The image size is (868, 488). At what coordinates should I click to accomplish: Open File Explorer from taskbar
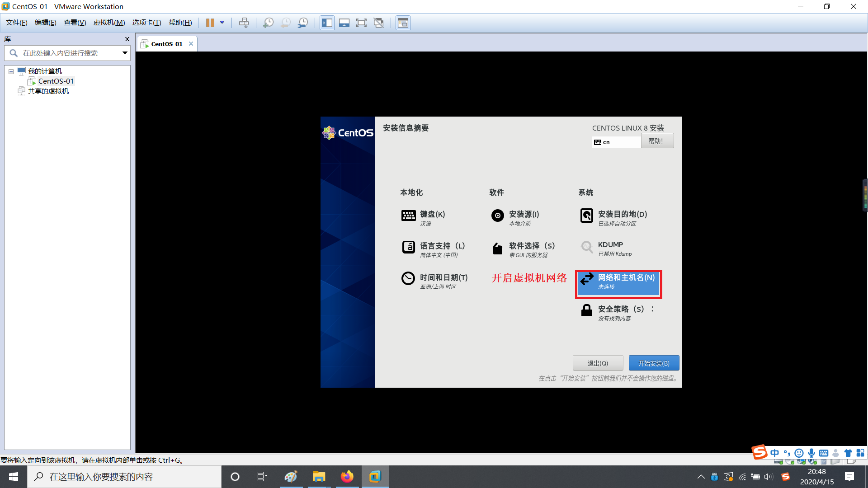tap(319, 477)
